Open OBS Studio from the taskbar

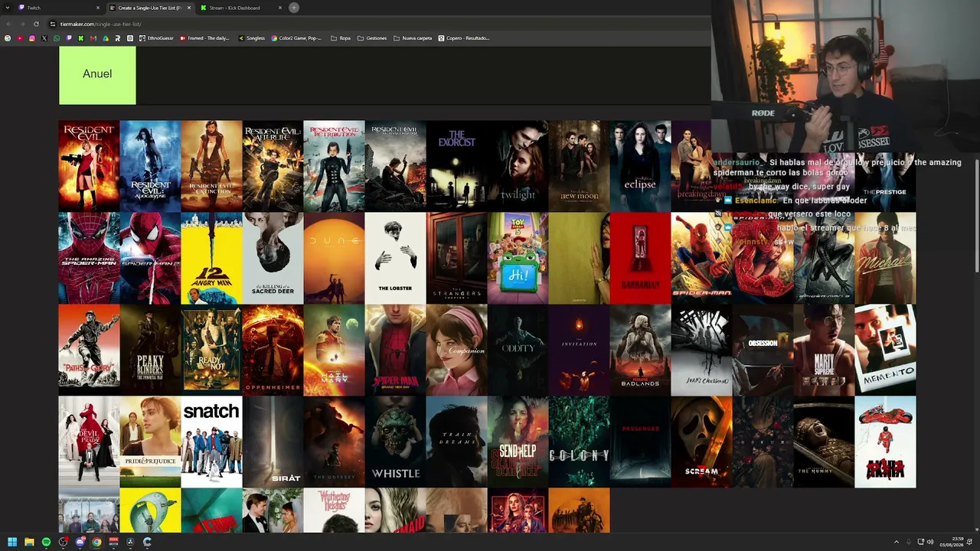coord(63,542)
